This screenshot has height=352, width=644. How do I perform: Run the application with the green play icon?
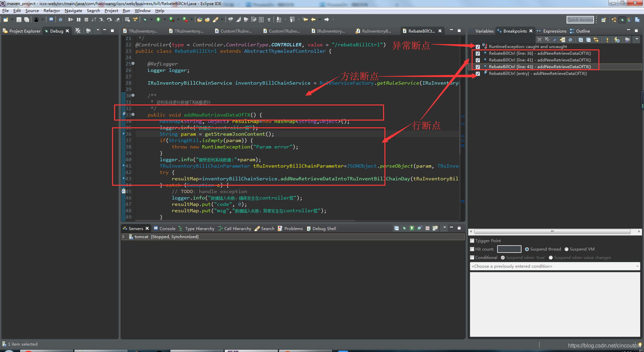pos(158,19)
